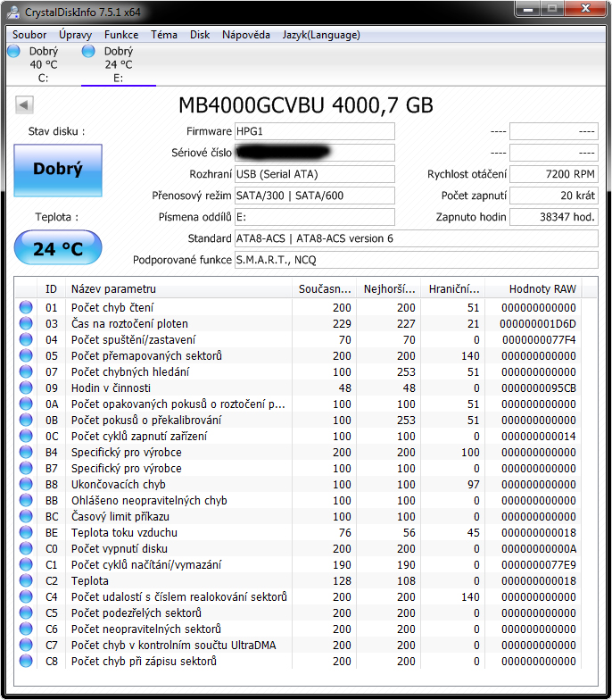Image resolution: width=612 pixels, height=700 pixels.
Task: Click status icon for attribute 03
Action: point(26,323)
